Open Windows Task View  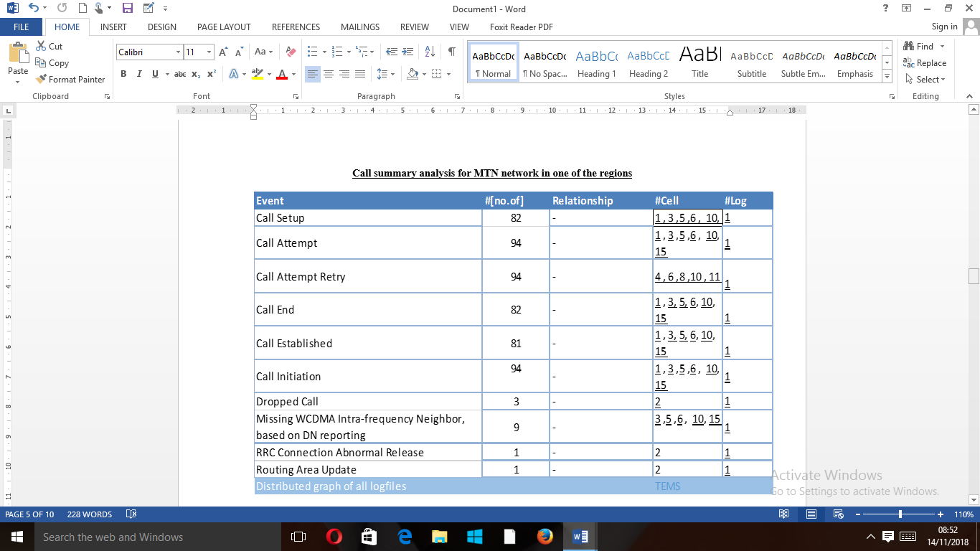[298, 537]
